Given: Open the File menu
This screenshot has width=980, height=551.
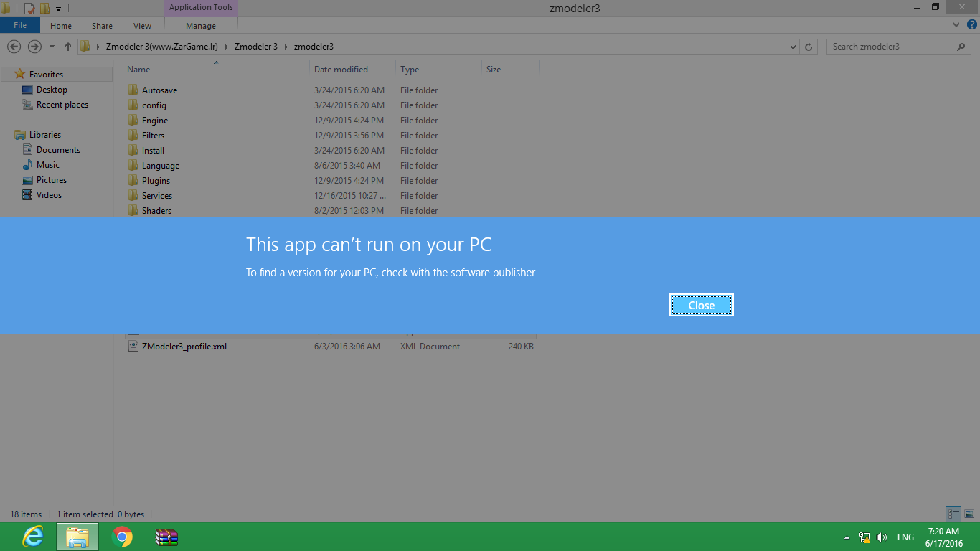Looking at the screenshot, I should pos(20,25).
